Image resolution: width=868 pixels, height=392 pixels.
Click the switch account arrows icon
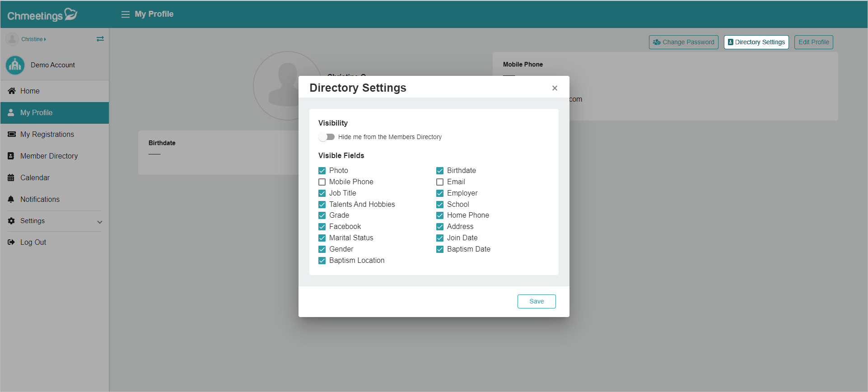[100, 39]
